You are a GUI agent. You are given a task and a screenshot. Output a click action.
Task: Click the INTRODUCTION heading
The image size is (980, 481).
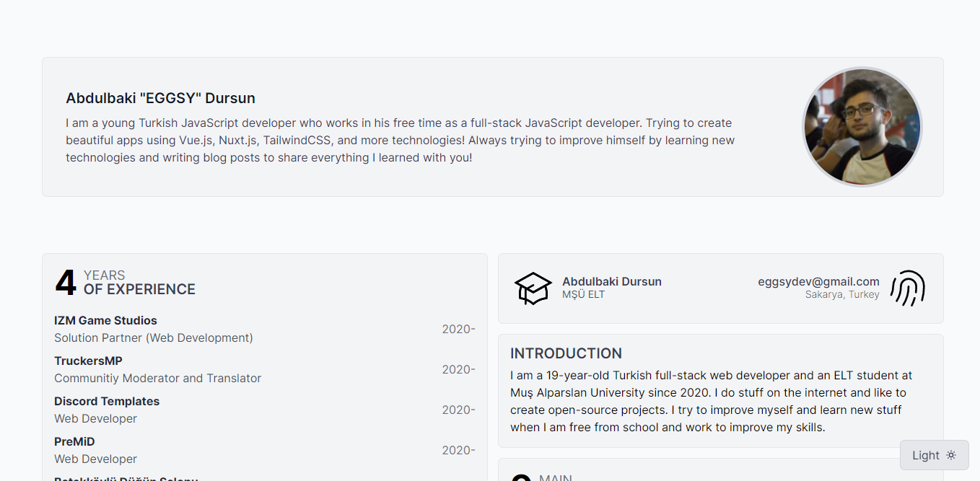pos(566,353)
